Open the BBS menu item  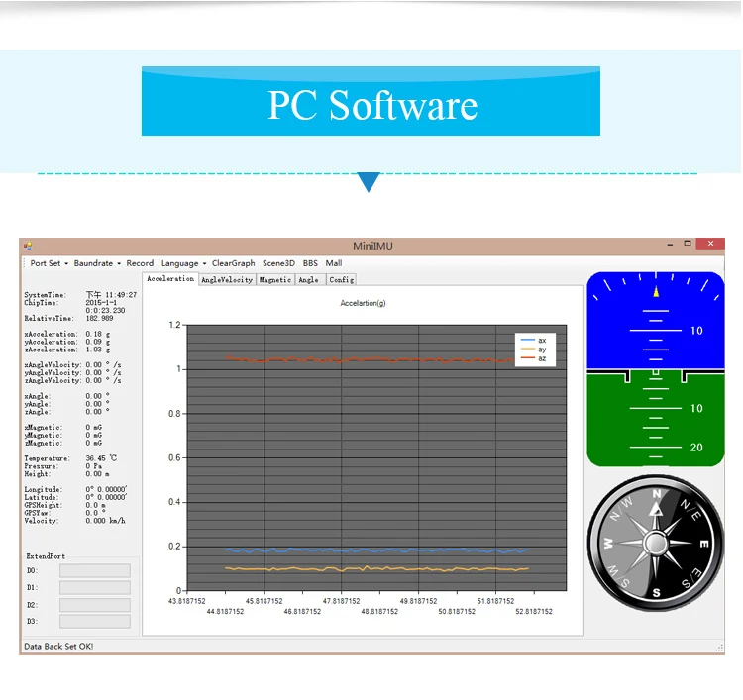click(x=310, y=263)
